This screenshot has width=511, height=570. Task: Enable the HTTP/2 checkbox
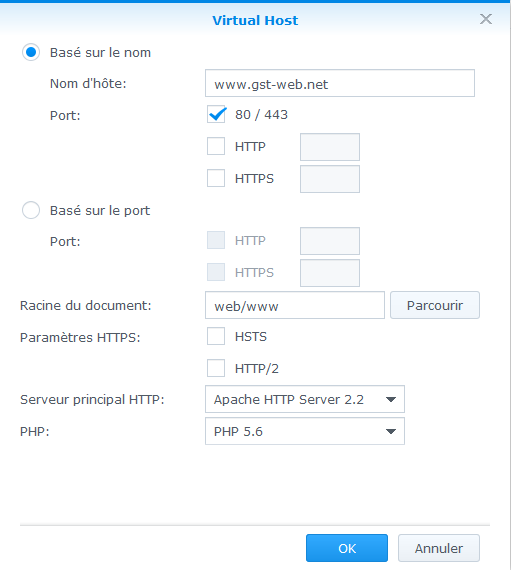(216, 368)
